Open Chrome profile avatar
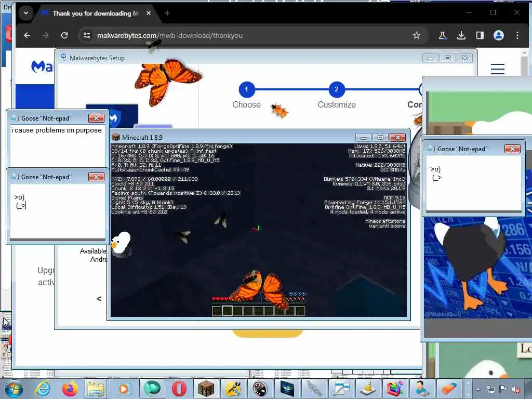Image resolution: width=532 pixels, height=399 pixels. 498,35
